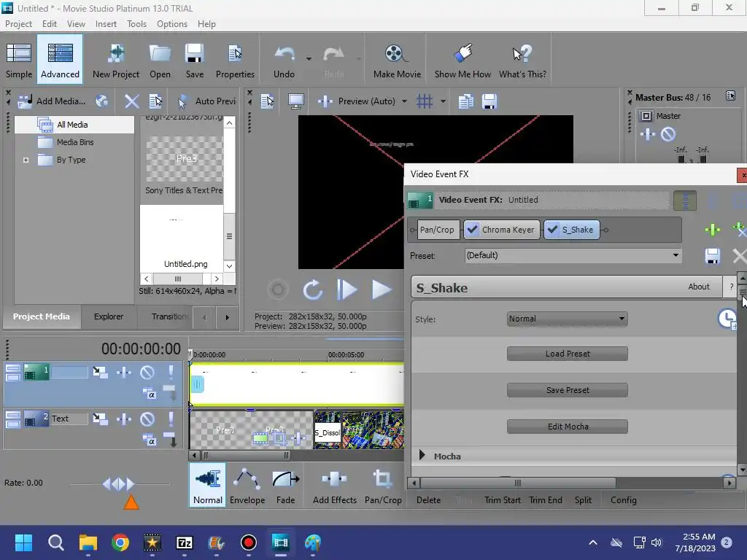
Task: Save preview snapshot to file
Action: click(489, 101)
